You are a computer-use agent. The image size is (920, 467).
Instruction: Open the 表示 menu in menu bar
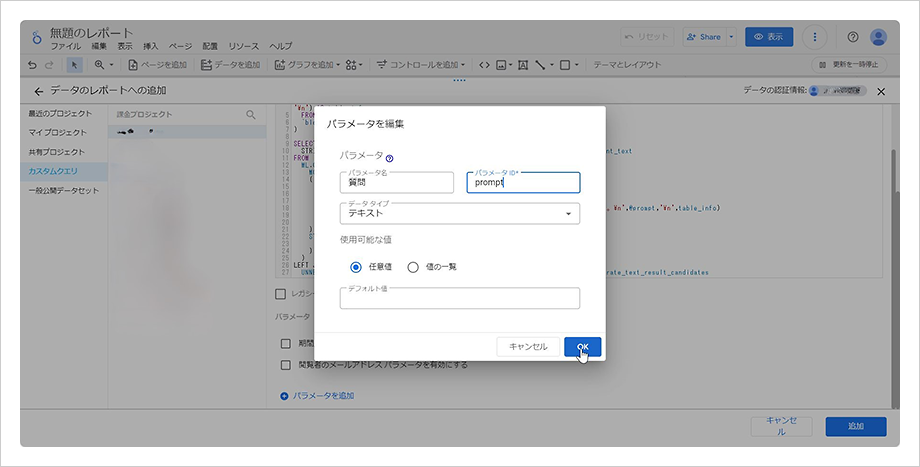[125, 46]
